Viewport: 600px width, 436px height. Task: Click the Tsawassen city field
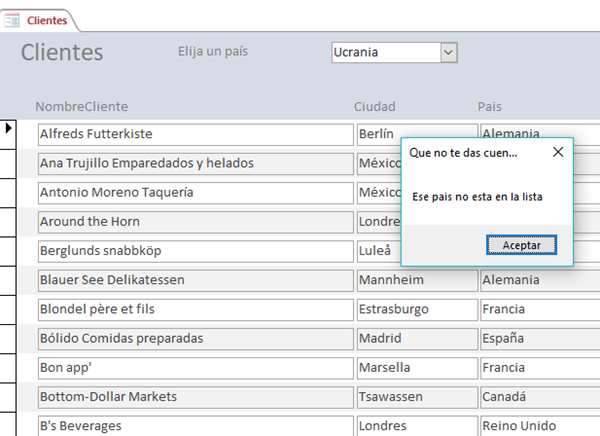(x=417, y=397)
